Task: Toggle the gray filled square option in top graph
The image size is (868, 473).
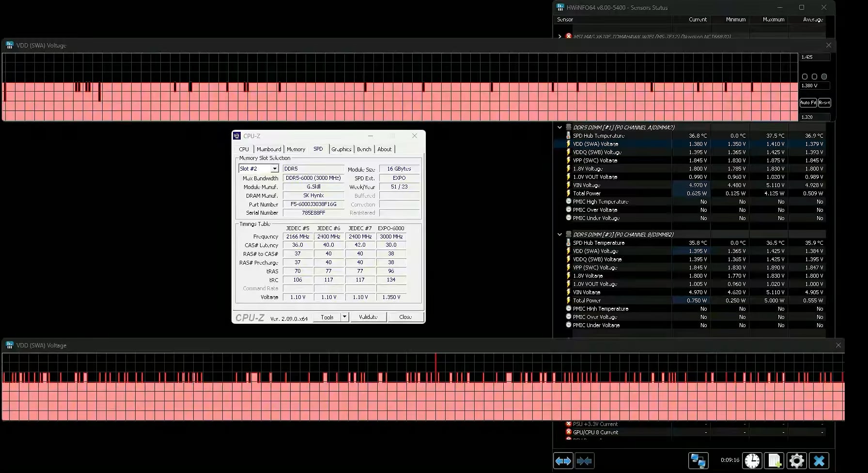Action: click(824, 77)
